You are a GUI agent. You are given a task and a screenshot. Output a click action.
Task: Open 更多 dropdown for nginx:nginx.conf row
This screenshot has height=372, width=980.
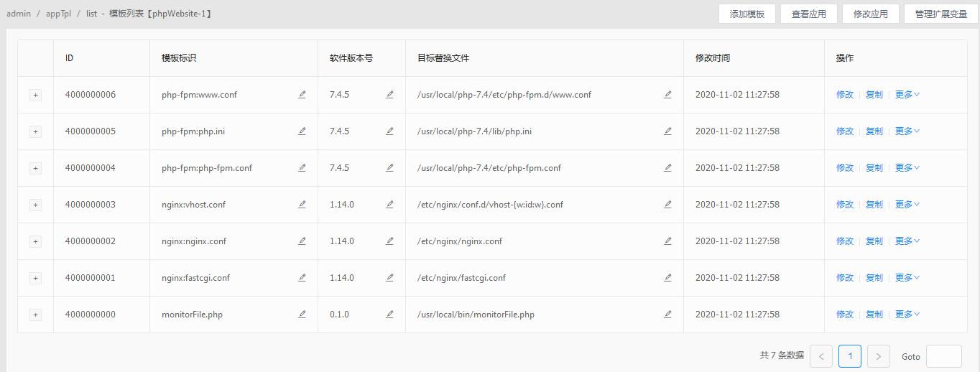pos(907,241)
